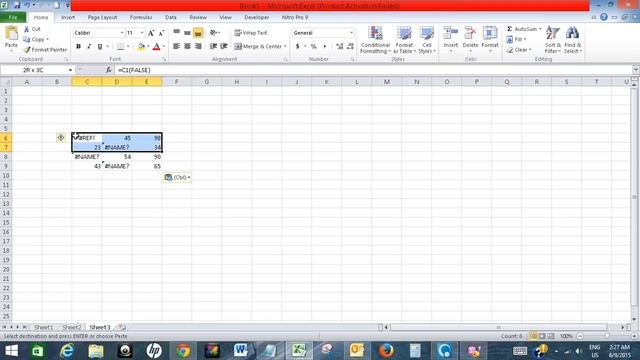The height and width of the screenshot is (360, 640).
Task: Toggle Bottom Align button
Action: tap(198, 32)
